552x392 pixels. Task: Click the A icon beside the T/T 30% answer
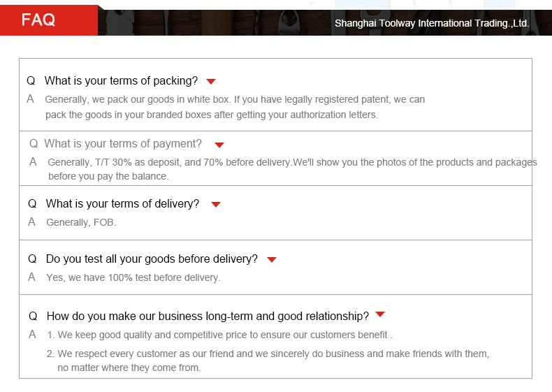34,162
